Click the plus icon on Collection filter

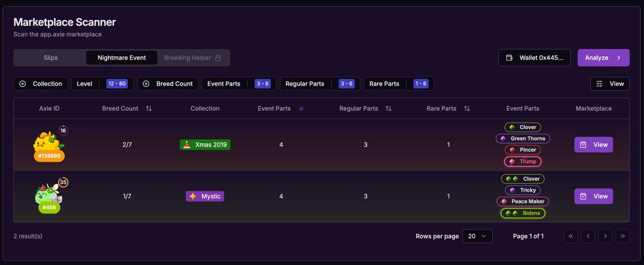(23, 84)
